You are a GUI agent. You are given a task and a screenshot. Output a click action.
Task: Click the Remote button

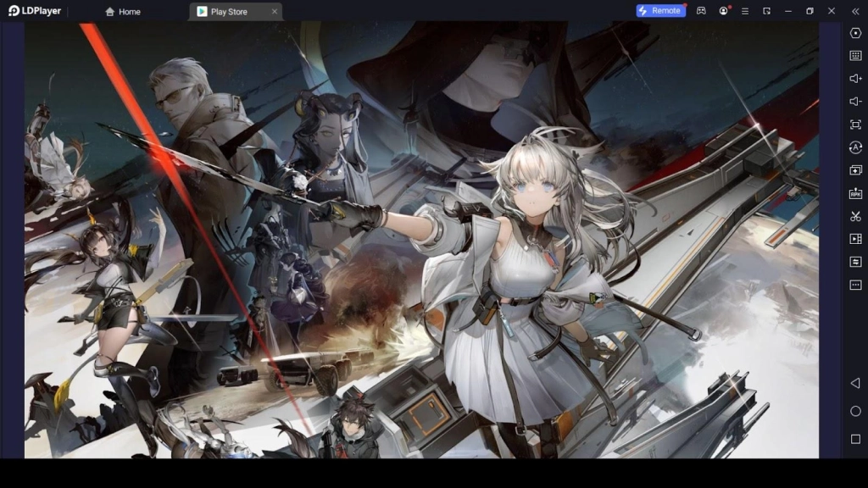pyautogui.click(x=661, y=10)
